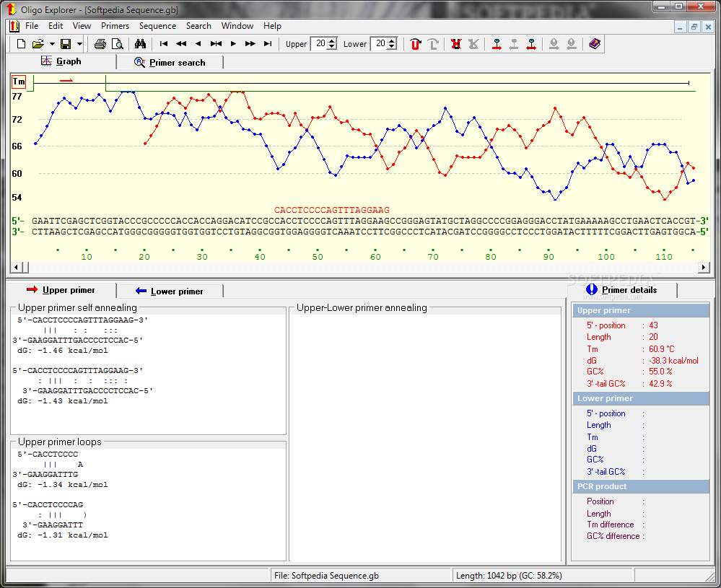The image size is (721, 588).
Task: Open the Search menu
Action: coord(198,26)
